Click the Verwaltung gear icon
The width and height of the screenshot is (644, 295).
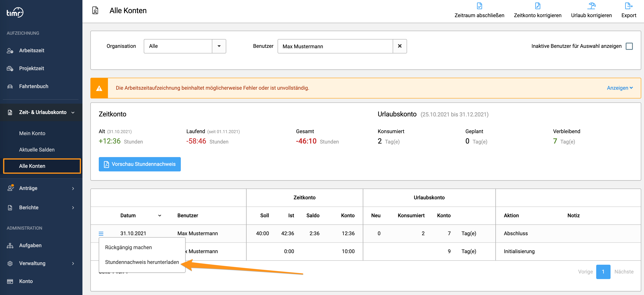(x=10, y=263)
